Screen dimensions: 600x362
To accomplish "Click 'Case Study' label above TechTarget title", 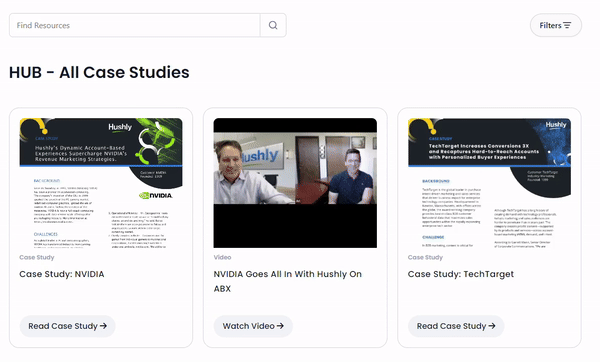I will click(425, 257).
